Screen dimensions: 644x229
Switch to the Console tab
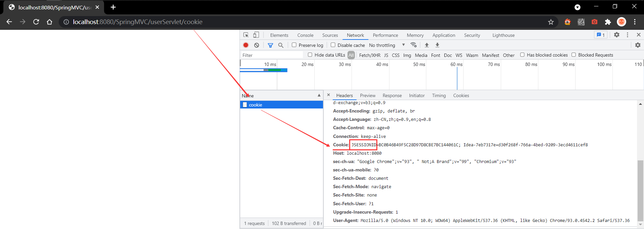[x=305, y=35]
